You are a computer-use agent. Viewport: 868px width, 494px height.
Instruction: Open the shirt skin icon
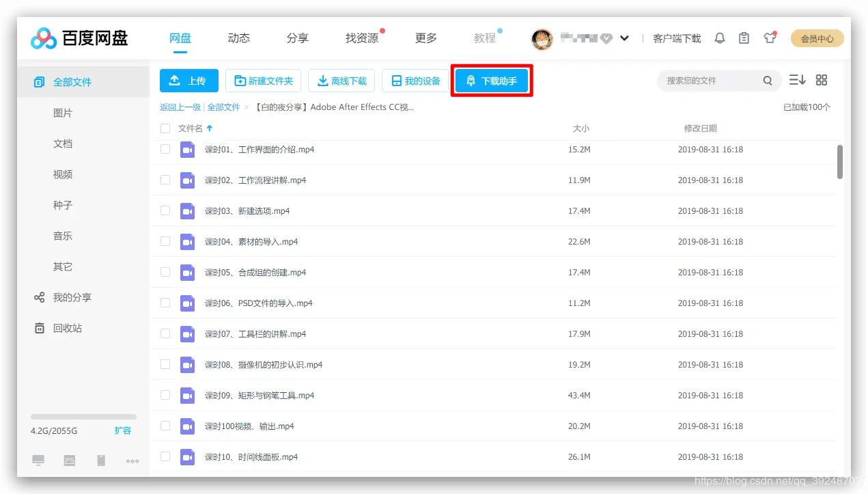(x=770, y=38)
